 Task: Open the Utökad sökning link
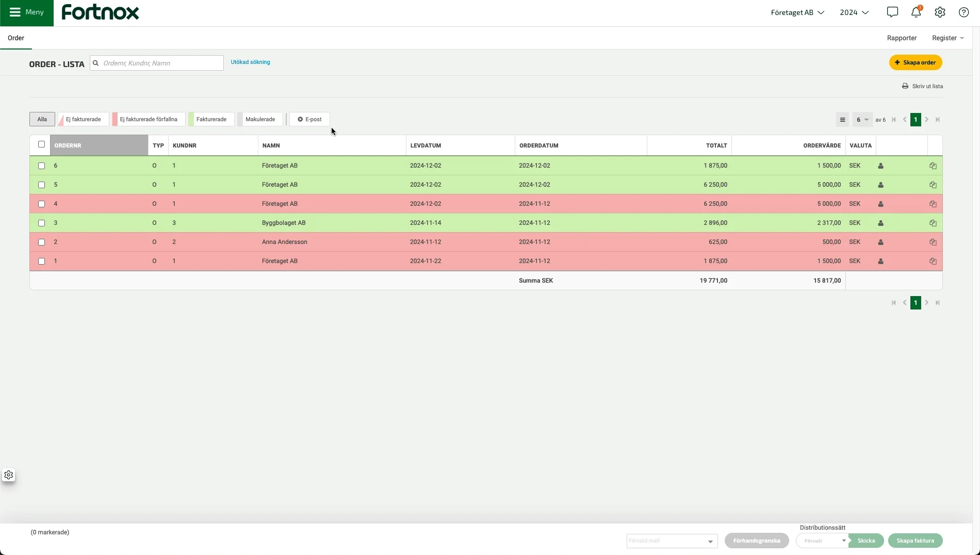250,62
